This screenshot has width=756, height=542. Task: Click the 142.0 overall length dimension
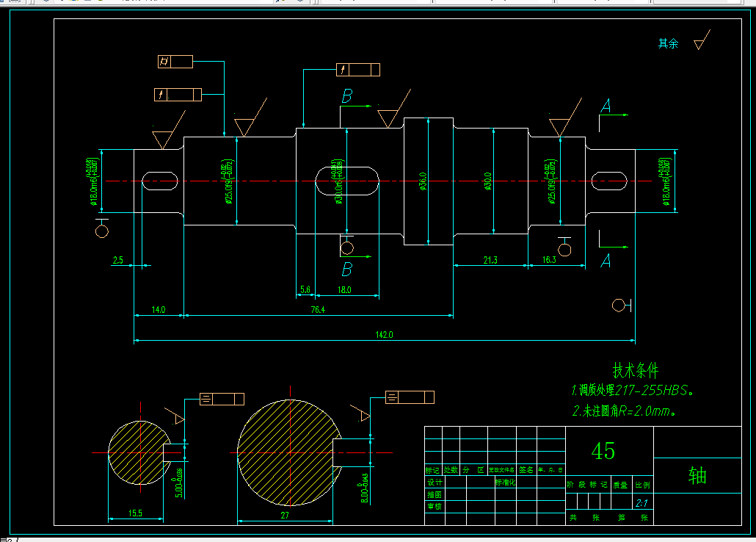[385, 334]
